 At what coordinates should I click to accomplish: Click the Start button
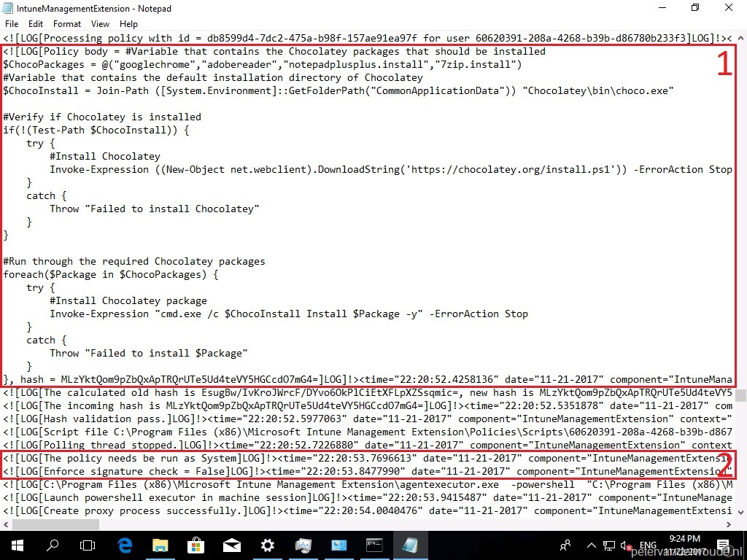coord(16,545)
